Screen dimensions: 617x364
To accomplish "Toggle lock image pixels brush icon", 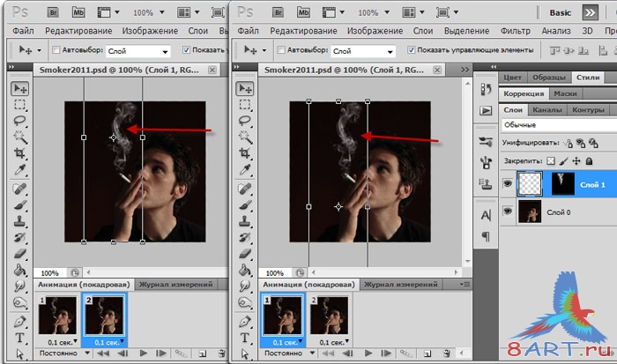I will tap(563, 161).
